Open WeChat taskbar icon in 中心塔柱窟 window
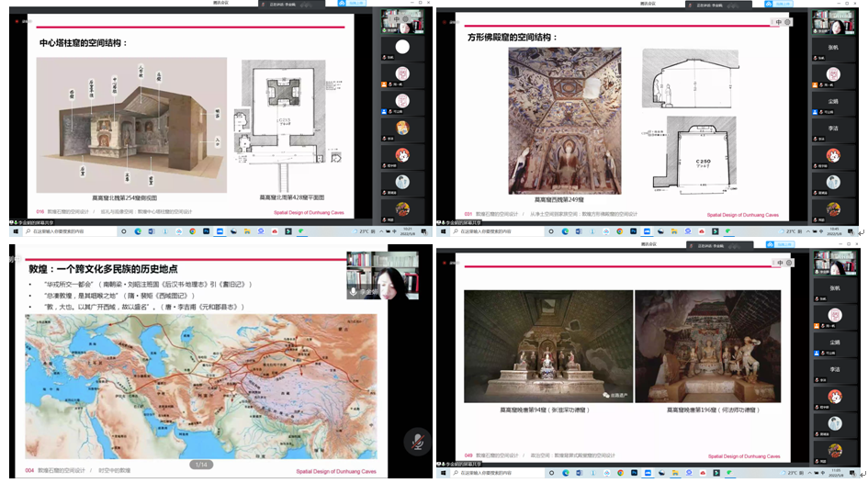 pos(301,231)
